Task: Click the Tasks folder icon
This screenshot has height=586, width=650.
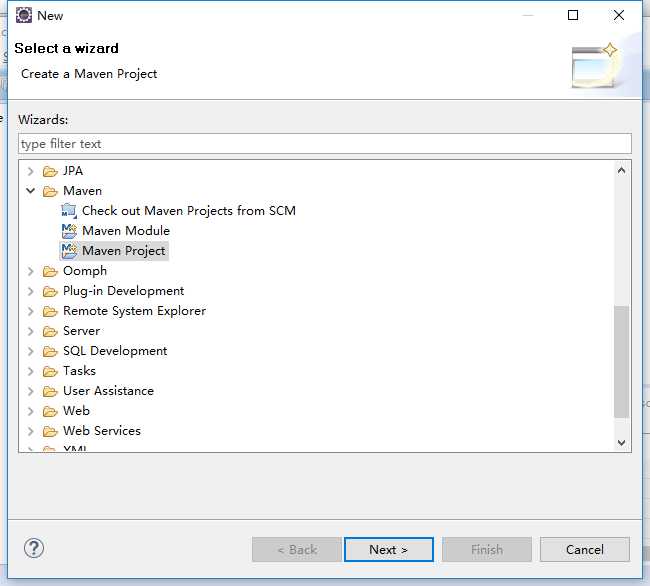Action: [50, 371]
